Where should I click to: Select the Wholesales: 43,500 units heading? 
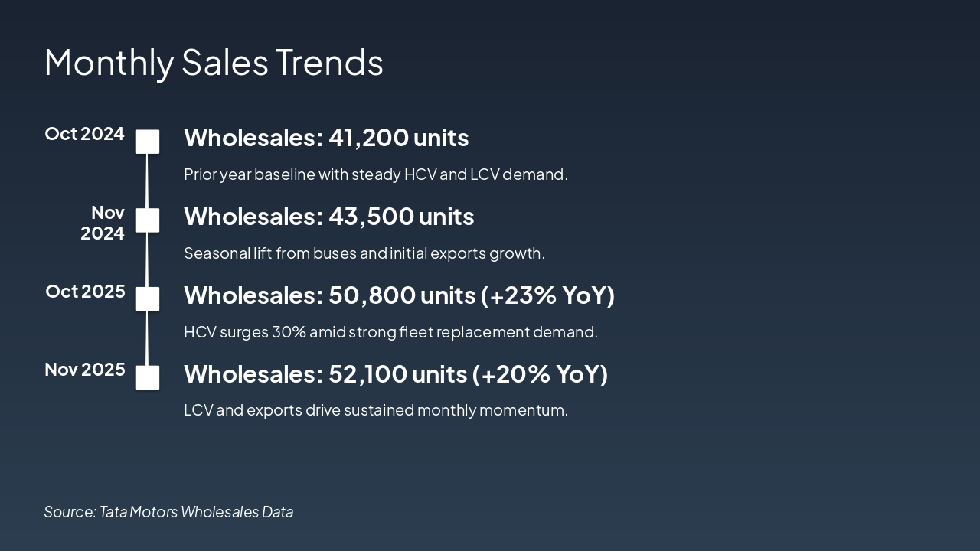(x=328, y=217)
